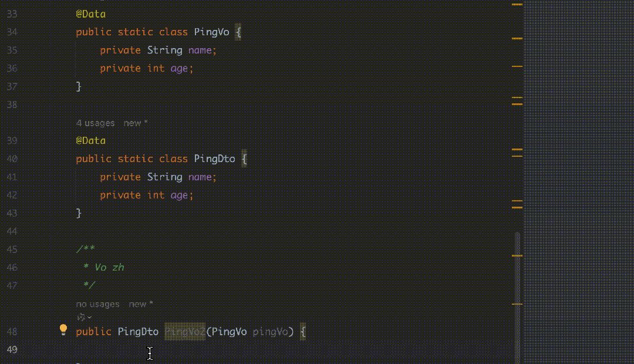Click the @Data annotation on line 33
This screenshot has height=364, width=634.
90,14
